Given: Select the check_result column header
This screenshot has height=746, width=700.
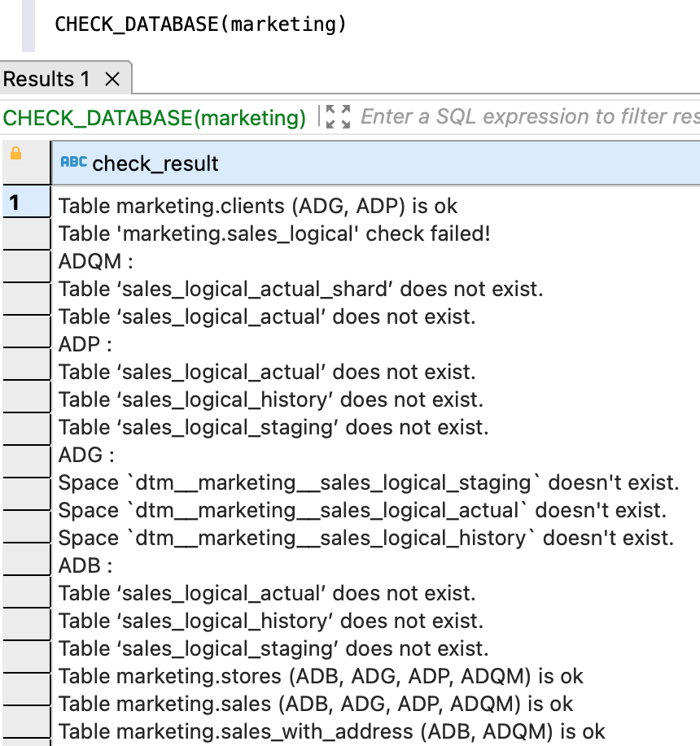Looking at the screenshot, I should [155, 164].
